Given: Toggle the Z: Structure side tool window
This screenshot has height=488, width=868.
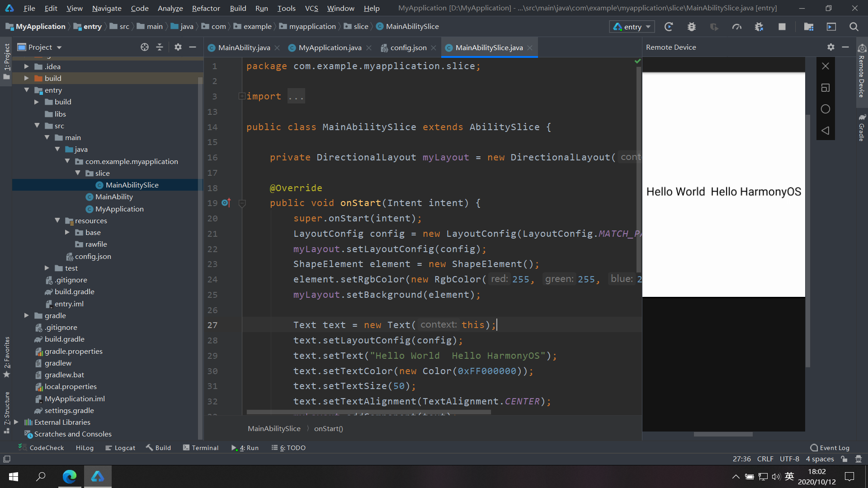Looking at the screenshot, I should [x=6, y=412].
